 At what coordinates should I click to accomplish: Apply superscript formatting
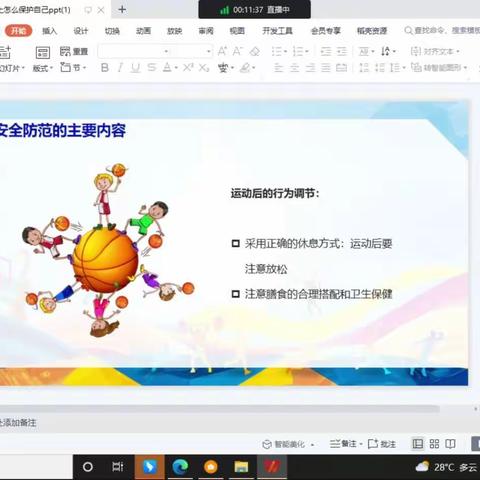click(188, 68)
